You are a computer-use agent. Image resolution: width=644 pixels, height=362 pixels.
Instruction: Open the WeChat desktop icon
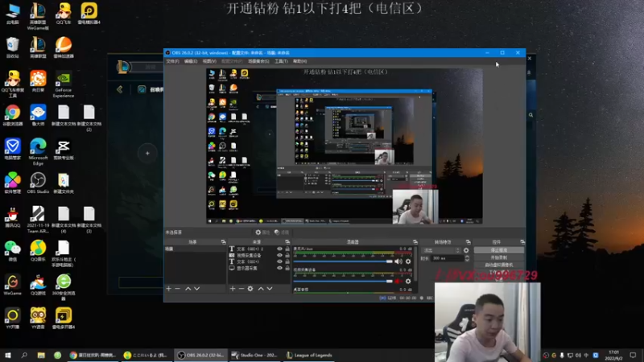tap(12, 251)
